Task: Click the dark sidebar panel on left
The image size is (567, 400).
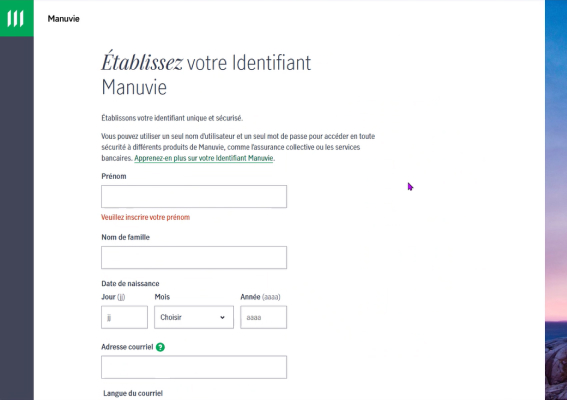Action: click(x=17, y=217)
